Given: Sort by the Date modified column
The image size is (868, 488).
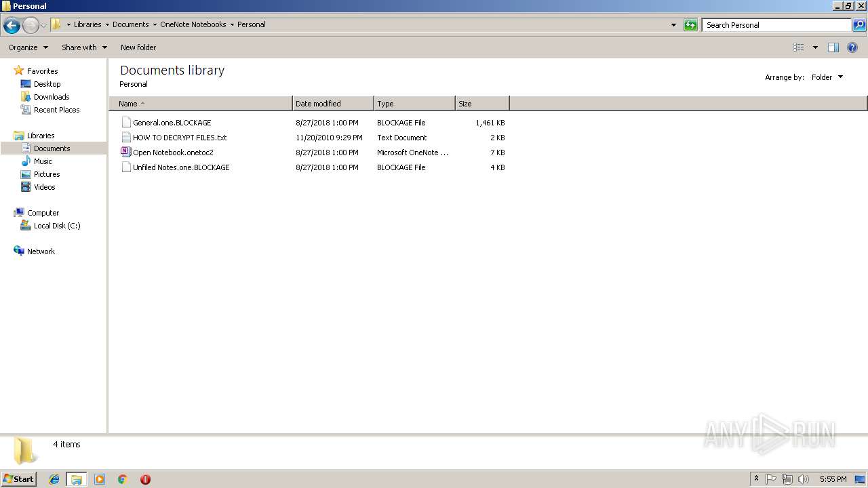Looking at the screenshot, I should coord(333,104).
